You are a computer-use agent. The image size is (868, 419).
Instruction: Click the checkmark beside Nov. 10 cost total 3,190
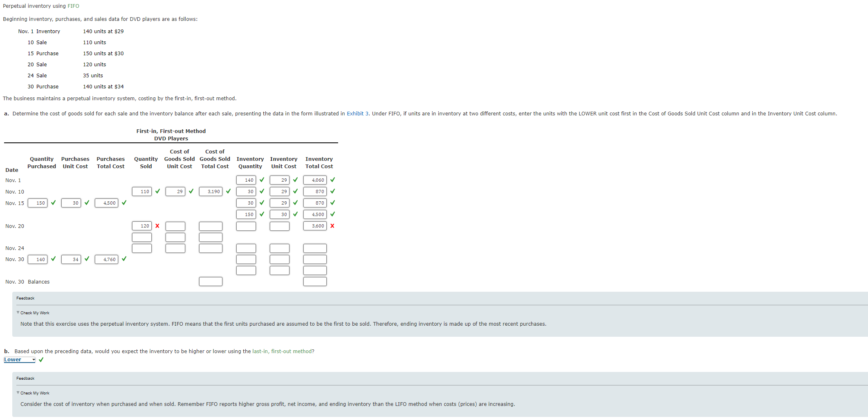(x=228, y=191)
